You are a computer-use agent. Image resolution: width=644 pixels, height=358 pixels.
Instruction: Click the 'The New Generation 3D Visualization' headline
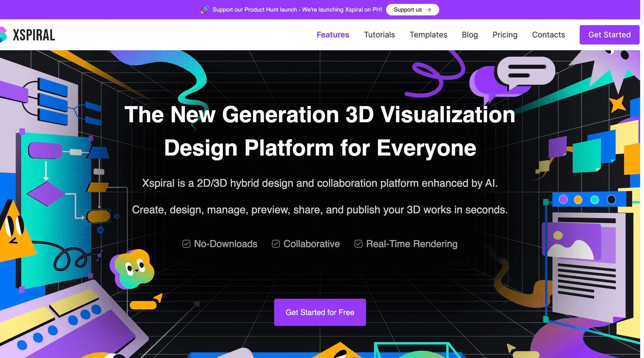(x=320, y=114)
